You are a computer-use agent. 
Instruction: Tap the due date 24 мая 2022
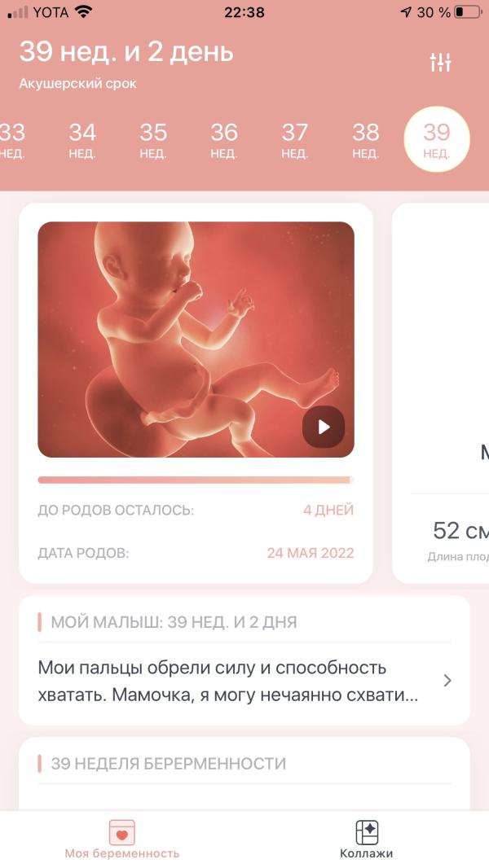click(311, 552)
